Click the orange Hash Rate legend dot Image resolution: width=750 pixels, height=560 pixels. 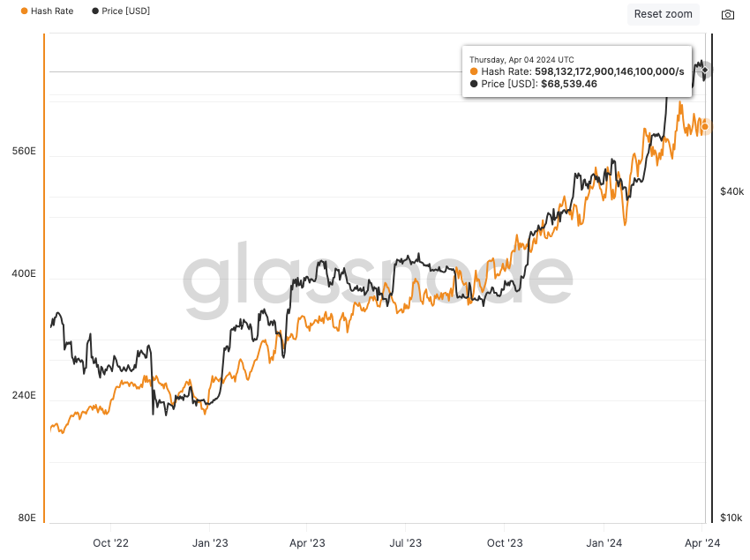pos(23,11)
